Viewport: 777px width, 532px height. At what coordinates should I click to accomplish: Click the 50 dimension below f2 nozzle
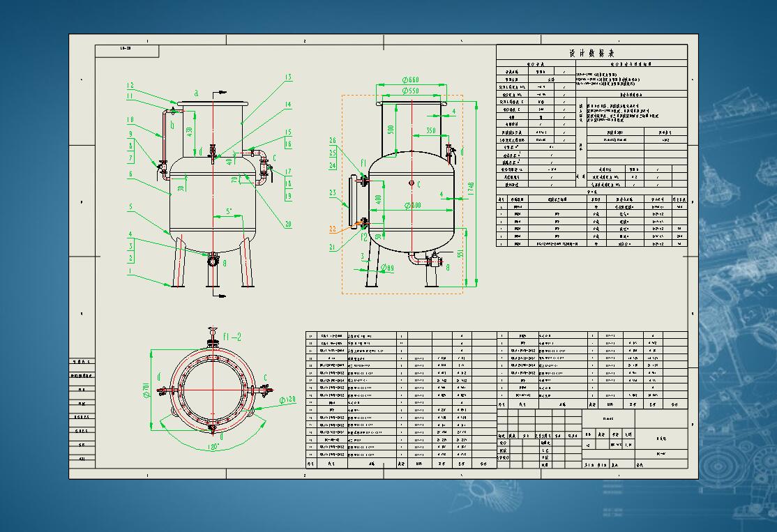click(379, 237)
